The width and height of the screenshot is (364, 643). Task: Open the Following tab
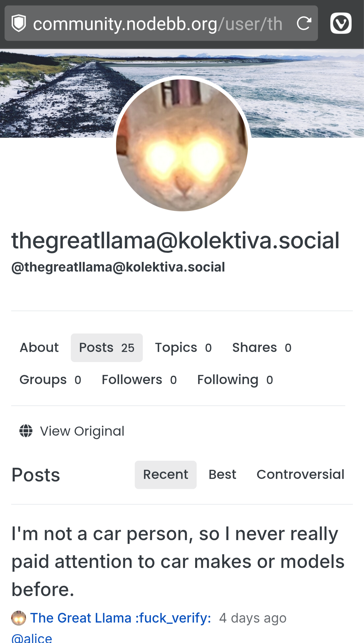click(x=235, y=380)
